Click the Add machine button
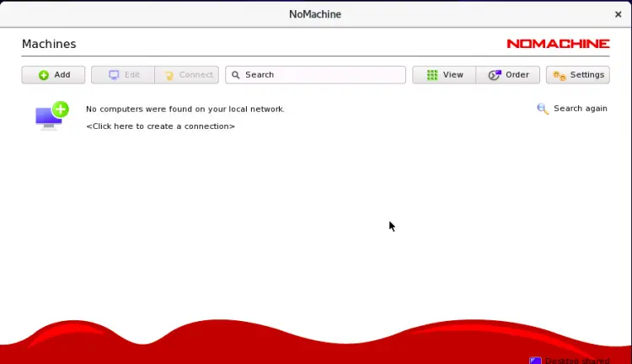Image resolution: width=632 pixels, height=364 pixels. (53, 75)
